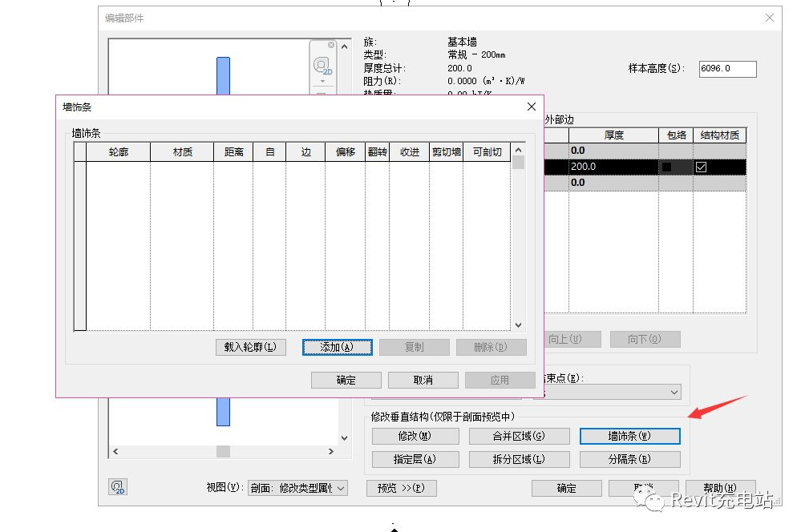Click the 合并区域(G) button
Screen dimensions: 797x532
519,436
